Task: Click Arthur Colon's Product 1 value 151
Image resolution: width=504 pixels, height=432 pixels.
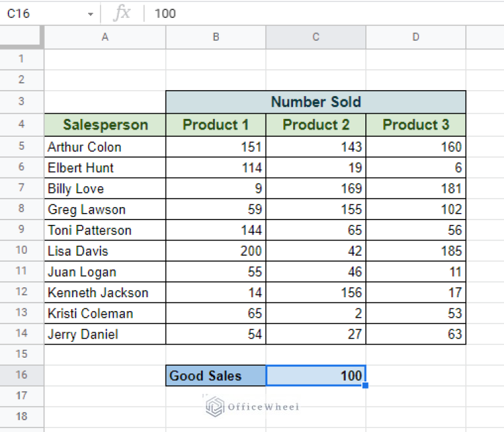Action: (216, 147)
